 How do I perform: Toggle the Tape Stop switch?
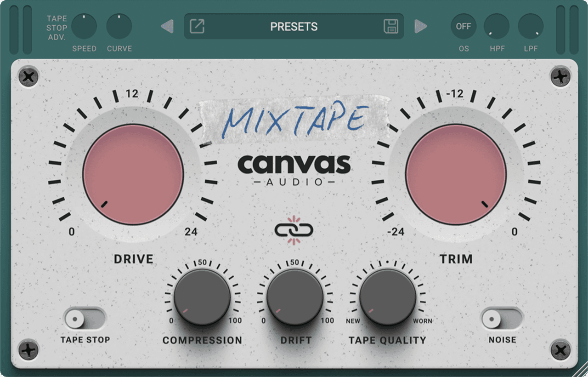tap(85, 319)
